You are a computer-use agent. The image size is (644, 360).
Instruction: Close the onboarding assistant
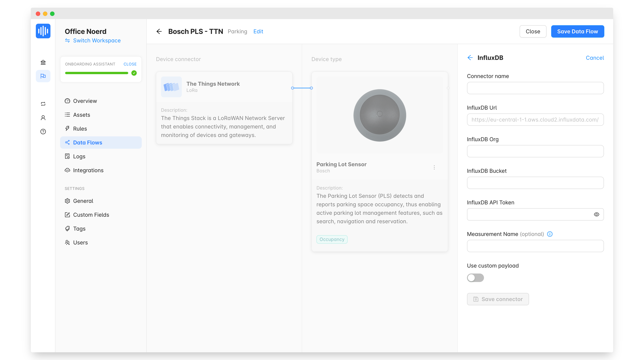[130, 64]
